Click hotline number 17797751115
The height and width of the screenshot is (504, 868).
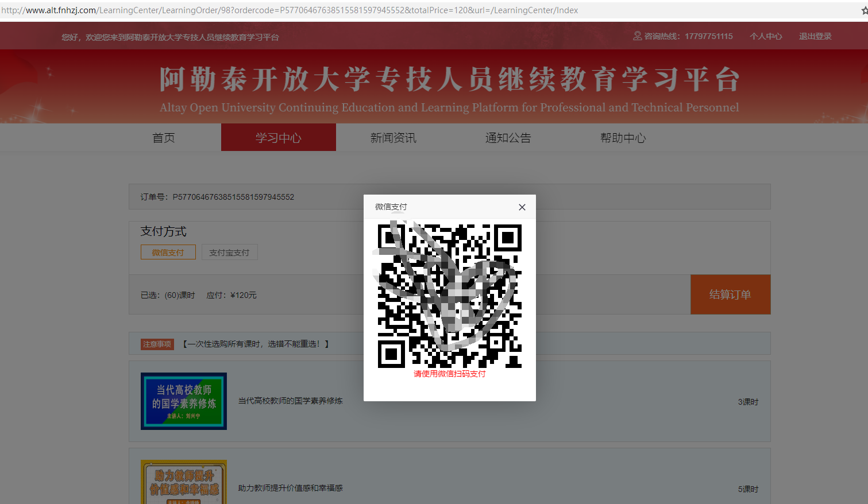pos(709,36)
